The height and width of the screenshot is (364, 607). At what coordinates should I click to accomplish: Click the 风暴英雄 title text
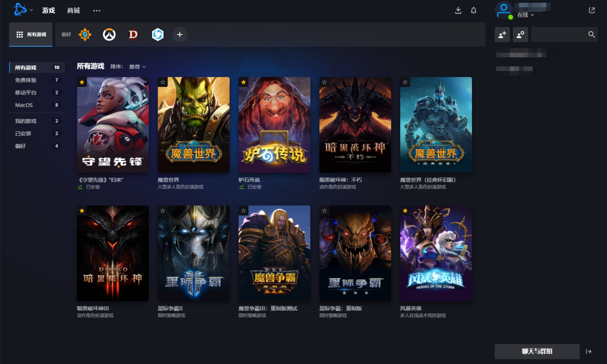(411, 308)
